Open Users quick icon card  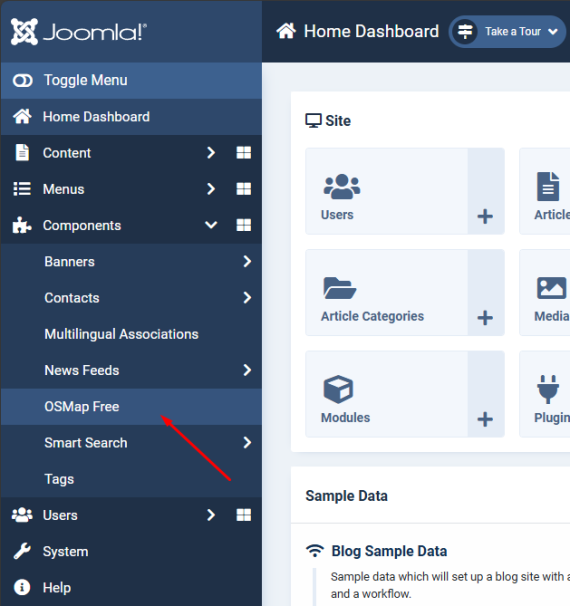point(386,191)
